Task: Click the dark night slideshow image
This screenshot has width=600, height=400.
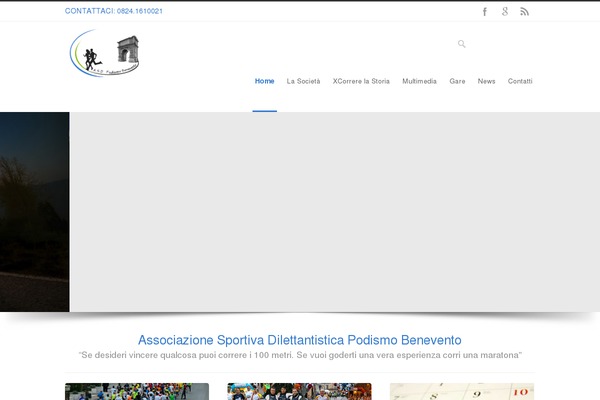Action: pyautogui.click(x=34, y=212)
